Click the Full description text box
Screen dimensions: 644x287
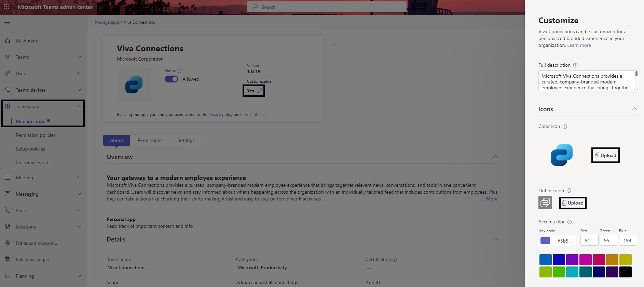[588, 81]
